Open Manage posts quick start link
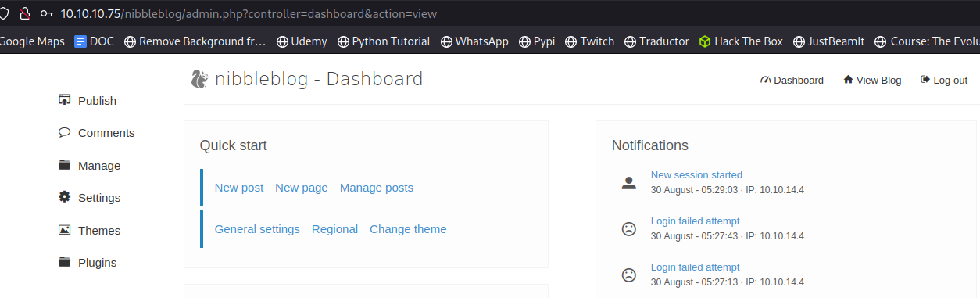980x298 pixels. [x=377, y=188]
